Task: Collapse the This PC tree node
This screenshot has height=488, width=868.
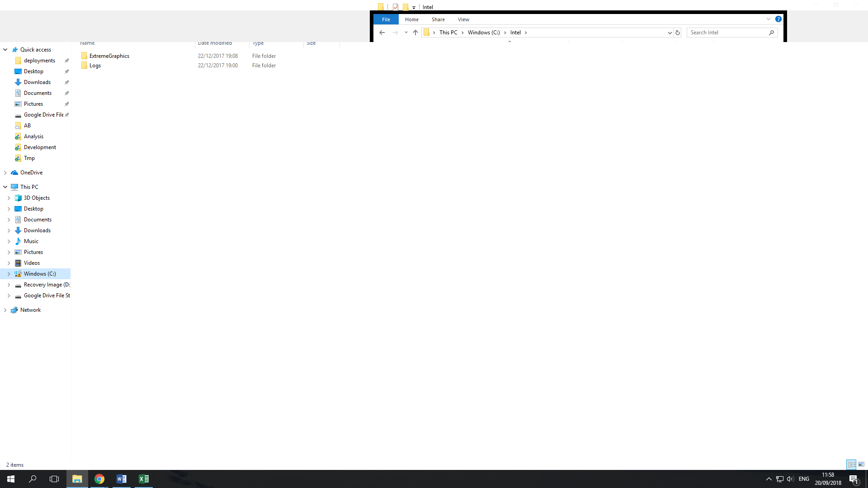Action: click(5, 187)
